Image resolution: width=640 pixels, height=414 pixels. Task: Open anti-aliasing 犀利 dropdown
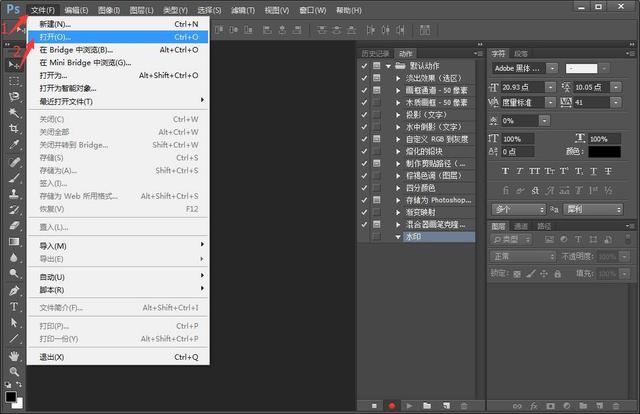[x=593, y=209]
